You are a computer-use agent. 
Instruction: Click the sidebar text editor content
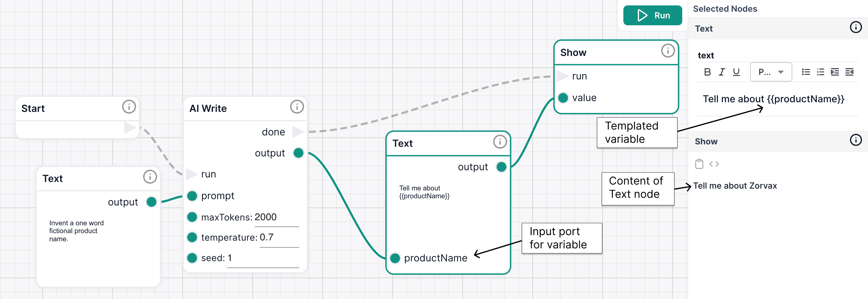click(x=773, y=99)
